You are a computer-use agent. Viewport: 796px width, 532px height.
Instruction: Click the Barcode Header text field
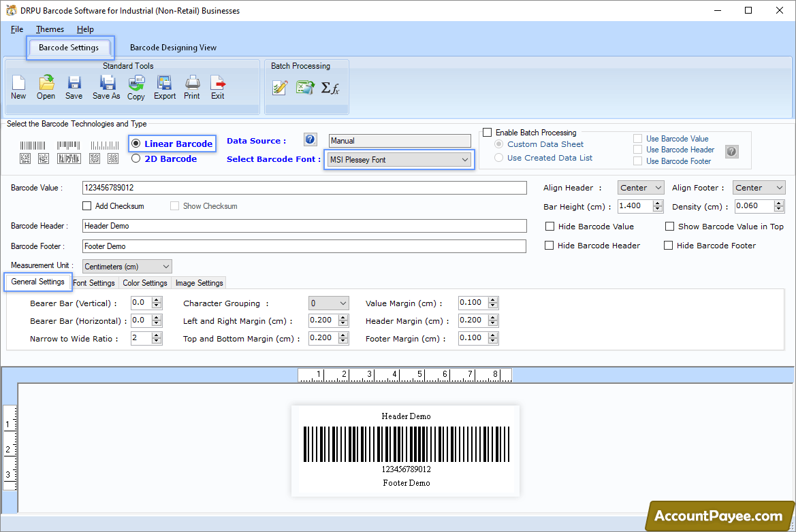(x=304, y=226)
